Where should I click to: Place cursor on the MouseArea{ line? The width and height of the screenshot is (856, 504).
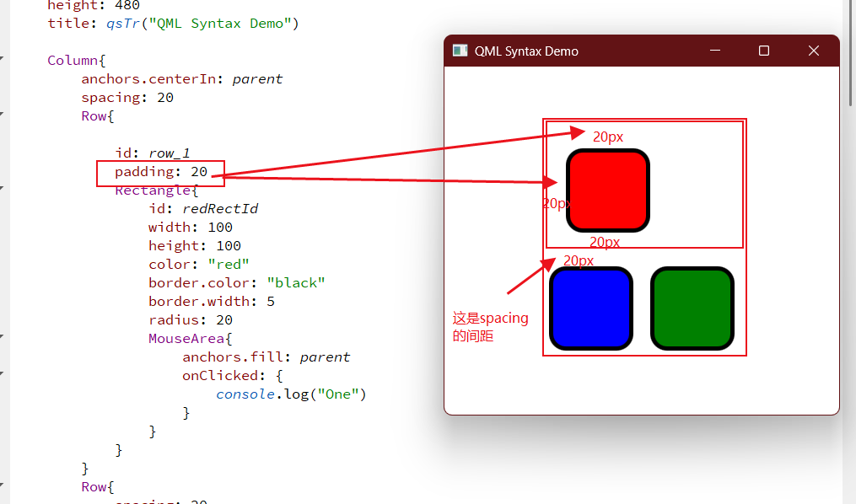[191, 339]
